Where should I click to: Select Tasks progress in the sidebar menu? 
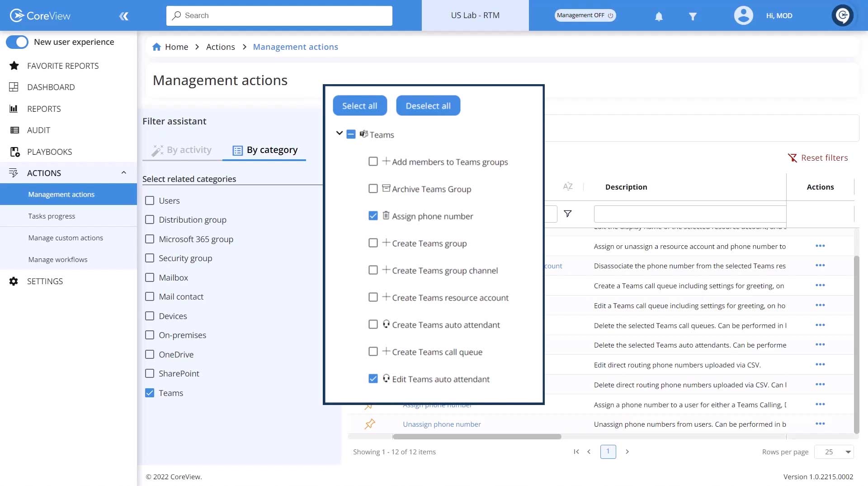point(52,216)
